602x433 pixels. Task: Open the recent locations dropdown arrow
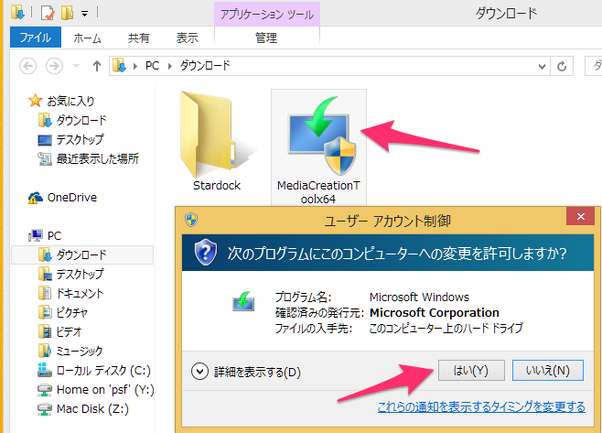click(x=76, y=66)
